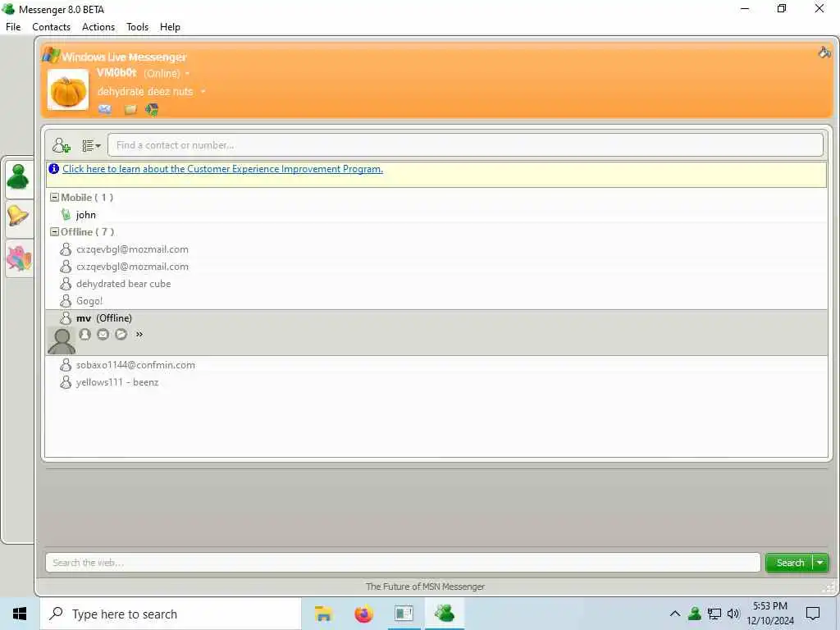Screen dimensions: 840x630
Task: Open the Help menu
Action: [x=171, y=27]
